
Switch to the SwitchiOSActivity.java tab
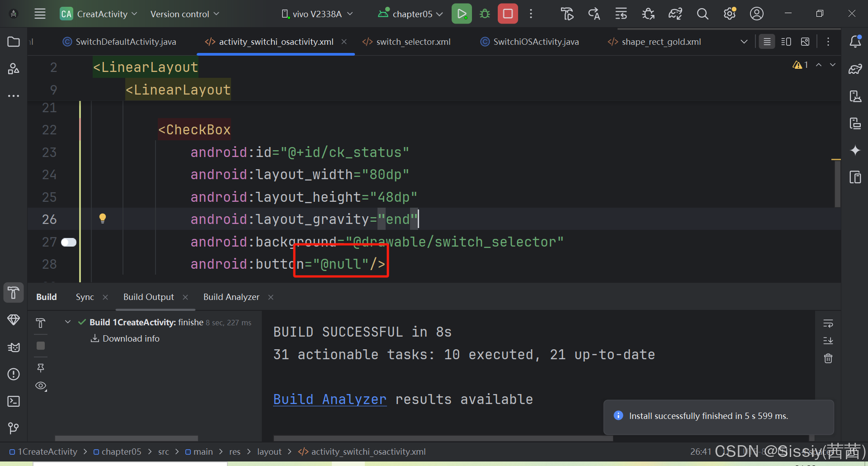tap(536, 41)
